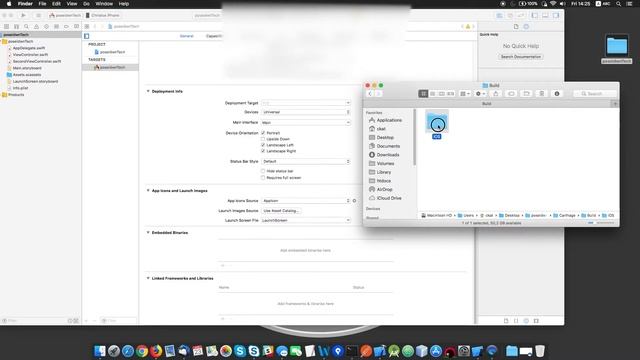
Task: Click the Finder Get Info toolbar button
Action: (557, 93)
